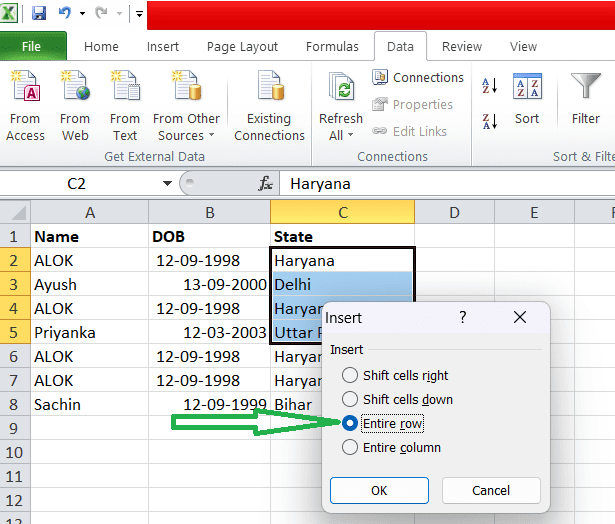Select the 13-09-2000 date cell
The width and height of the screenshot is (615, 524).
coord(210,284)
